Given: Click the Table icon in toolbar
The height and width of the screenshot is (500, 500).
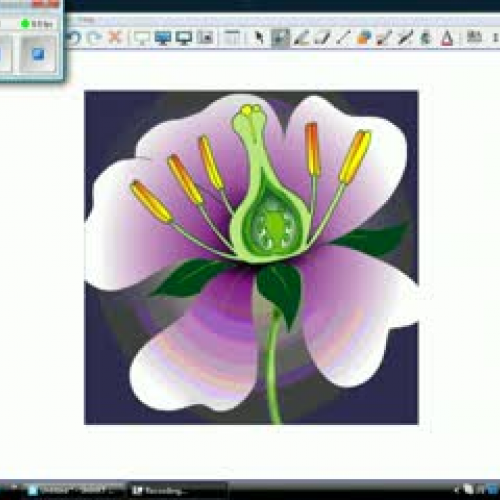Looking at the screenshot, I should point(232,37).
